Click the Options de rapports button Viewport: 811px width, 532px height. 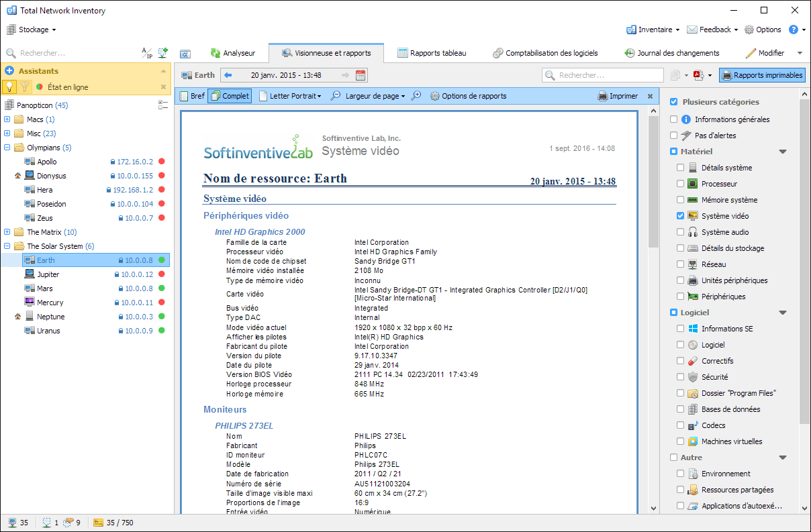point(468,96)
